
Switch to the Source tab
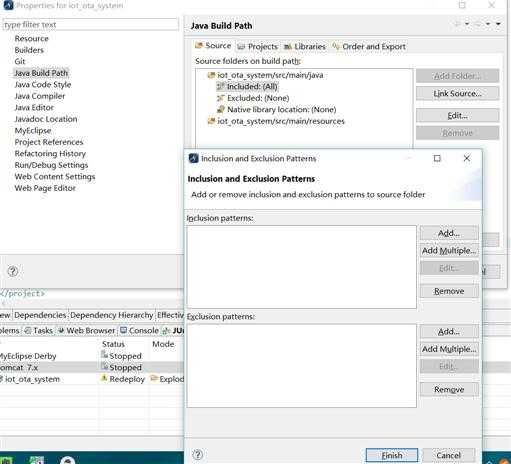pos(213,46)
